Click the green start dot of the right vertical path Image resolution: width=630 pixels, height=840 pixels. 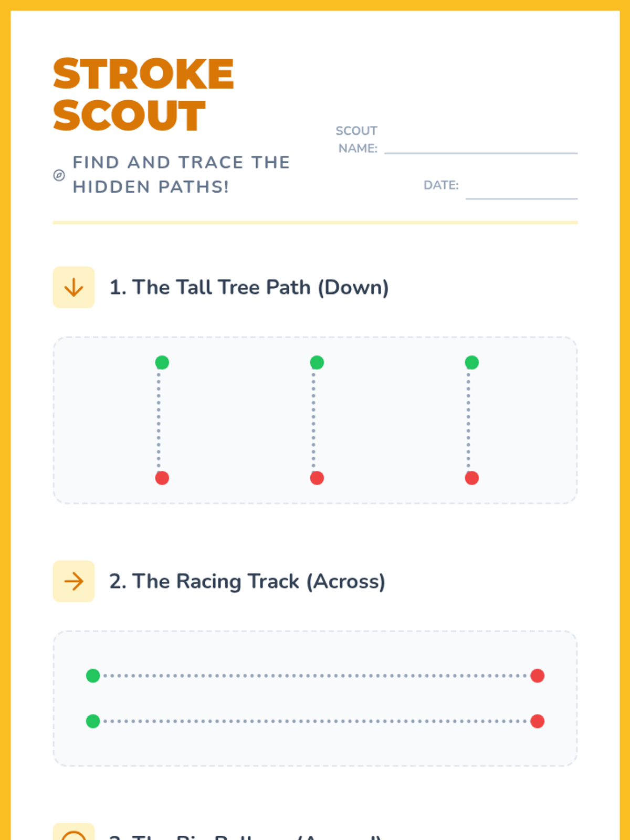coord(472,362)
